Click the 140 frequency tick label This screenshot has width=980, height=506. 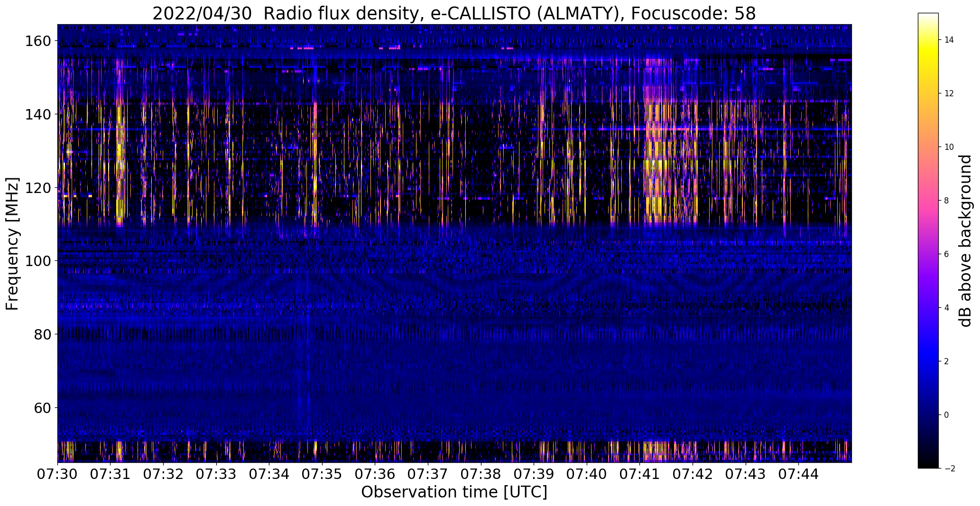38,114
